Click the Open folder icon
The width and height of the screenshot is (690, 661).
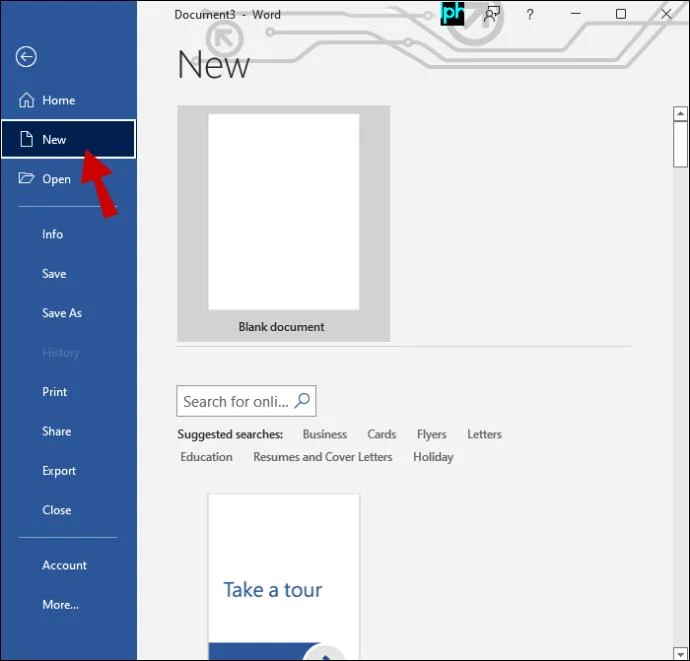[26, 178]
